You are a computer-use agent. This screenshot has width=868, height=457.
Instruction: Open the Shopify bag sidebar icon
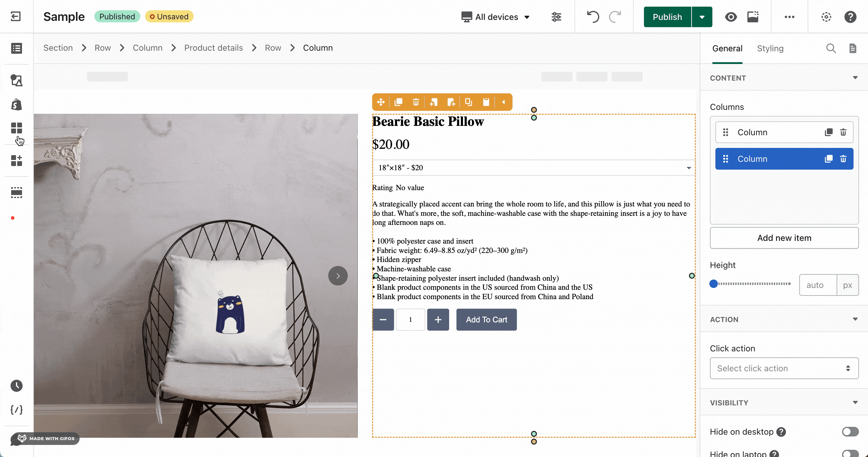tap(17, 105)
